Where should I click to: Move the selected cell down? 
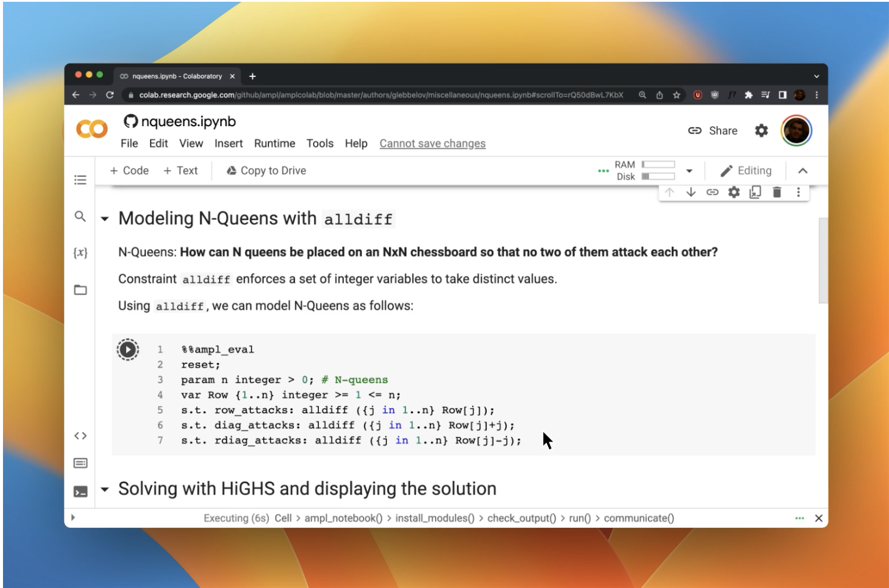[691, 192]
